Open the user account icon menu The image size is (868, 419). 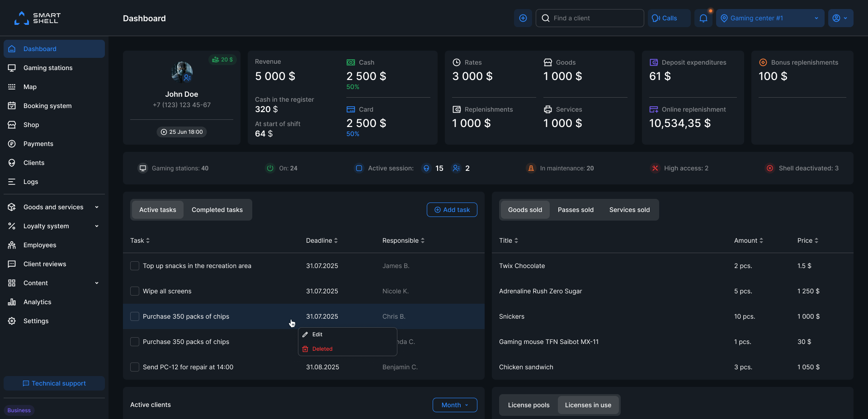click(840, 18)
